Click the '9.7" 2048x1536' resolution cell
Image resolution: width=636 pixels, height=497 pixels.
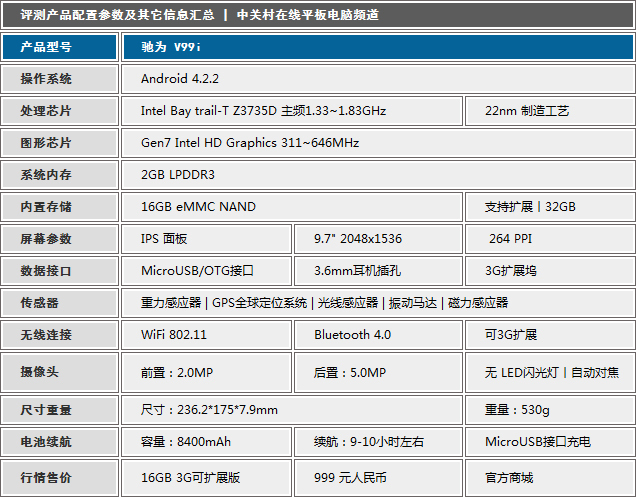[379, 239]
